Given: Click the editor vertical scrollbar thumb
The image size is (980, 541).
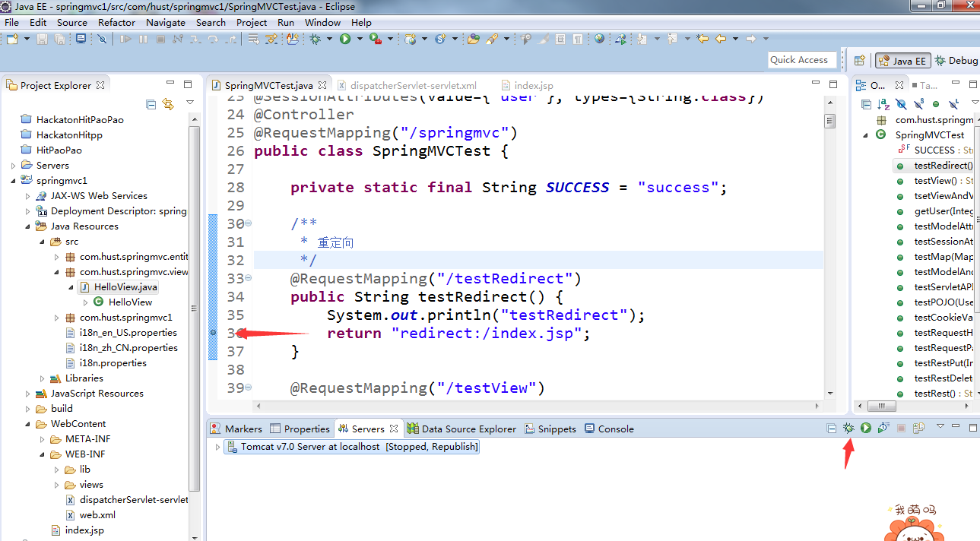Looking at the screenshot, I should point(830,122).
